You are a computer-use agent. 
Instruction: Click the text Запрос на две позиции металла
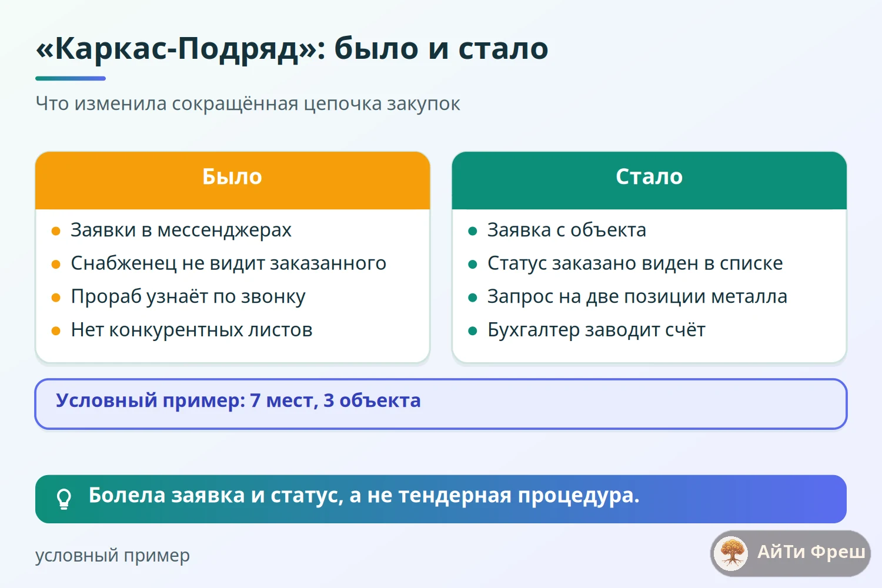click(x=637, y=297)
